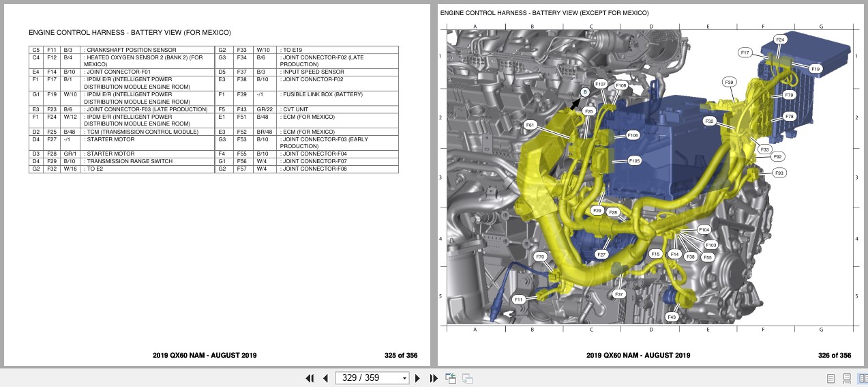Click the JOINT CONNECTOR-F04 table entry
This screenshot has height=387, width=868.
click(313, 154)
